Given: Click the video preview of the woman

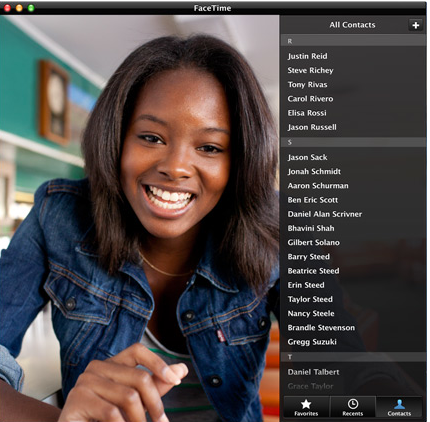Looking at the screenshot, I should pyautogui.click(x=140, y=218).
